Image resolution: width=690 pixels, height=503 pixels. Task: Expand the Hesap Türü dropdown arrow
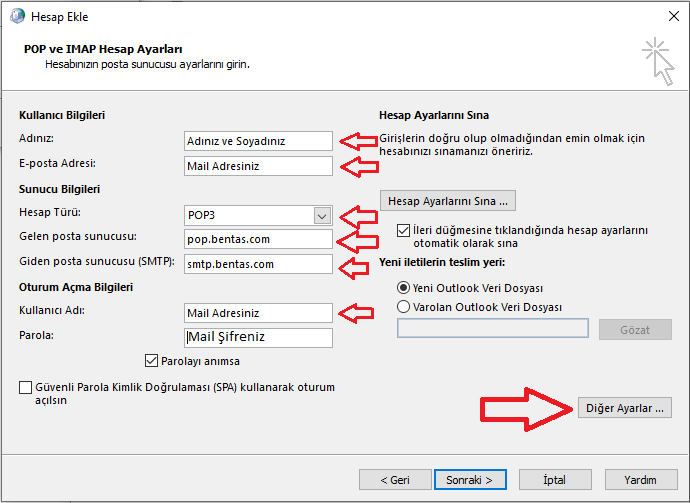pos(322,216)
